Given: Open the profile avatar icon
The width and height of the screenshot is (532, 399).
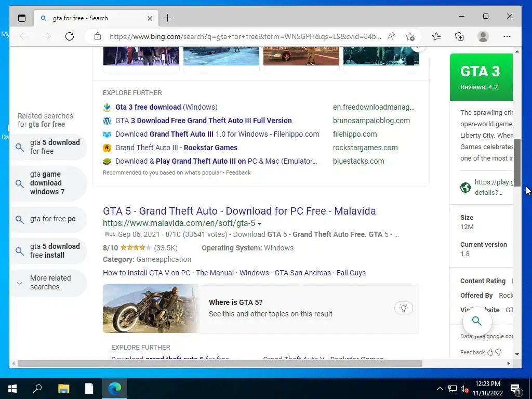Looking at the screenshot, I should point(483,36).
